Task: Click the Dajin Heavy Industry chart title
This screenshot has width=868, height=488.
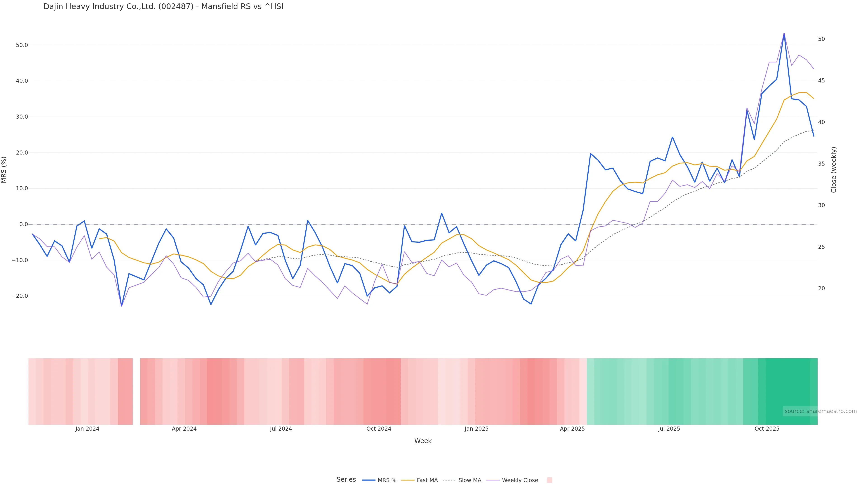Action: [163, 7]
